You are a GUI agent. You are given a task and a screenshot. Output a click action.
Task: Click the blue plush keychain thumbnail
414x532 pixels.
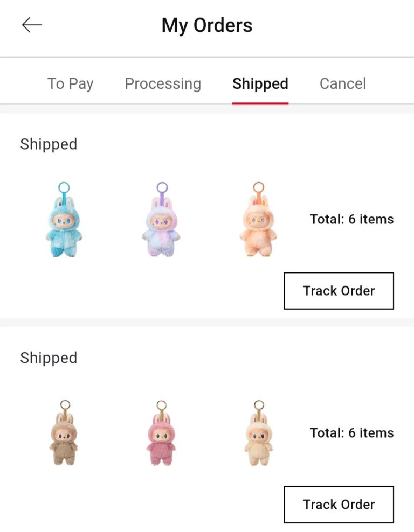click(x=64, y=220)
